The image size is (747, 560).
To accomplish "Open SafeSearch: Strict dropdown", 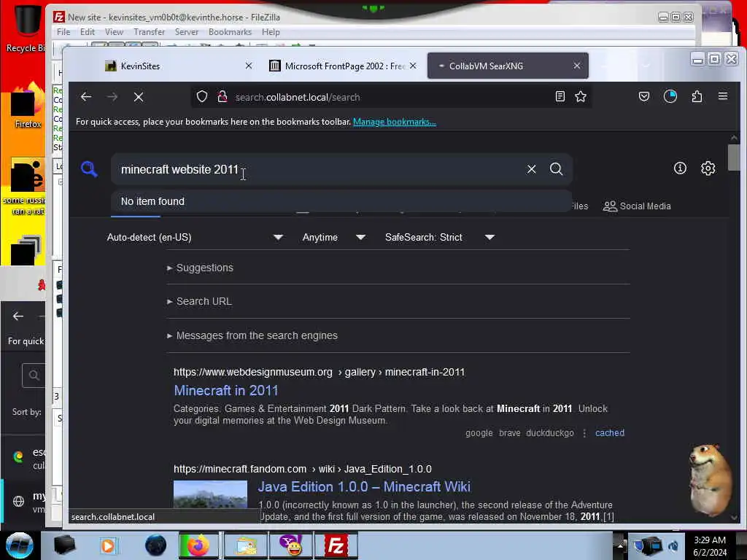I will [x=440, y=237].
